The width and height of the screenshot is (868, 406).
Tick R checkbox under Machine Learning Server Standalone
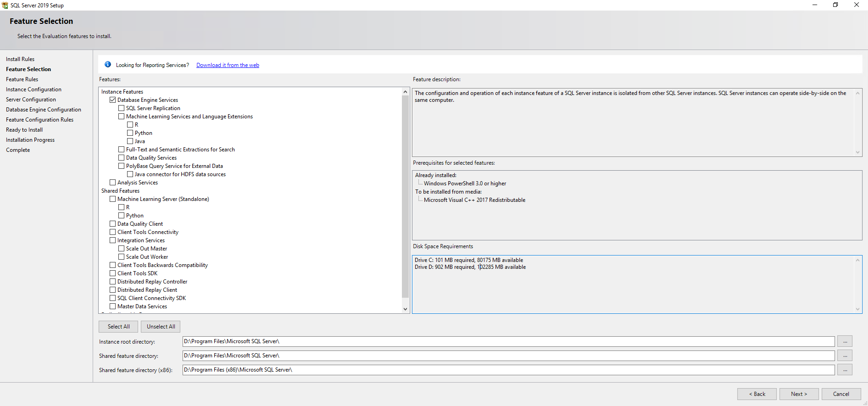coord(121,207)
